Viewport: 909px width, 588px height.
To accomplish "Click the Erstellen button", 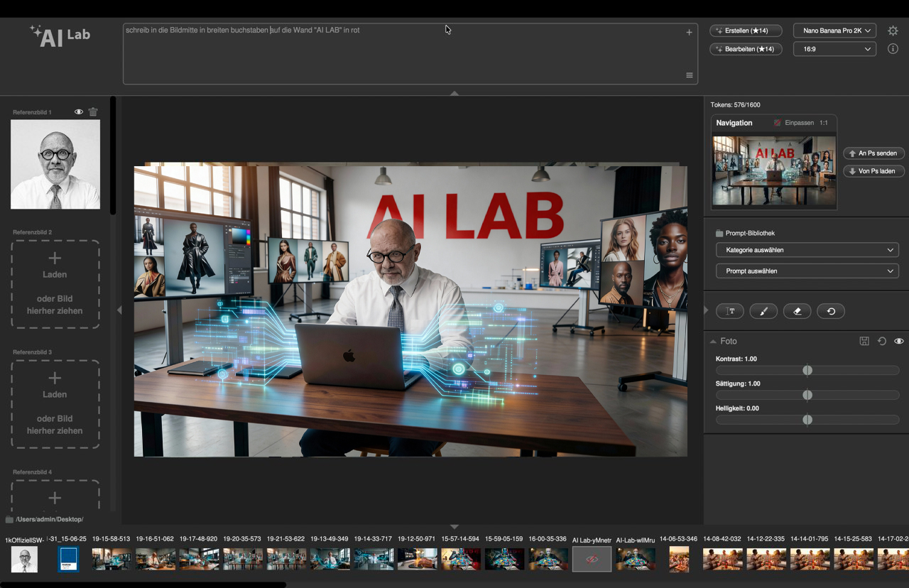I will tap(746, 31).
